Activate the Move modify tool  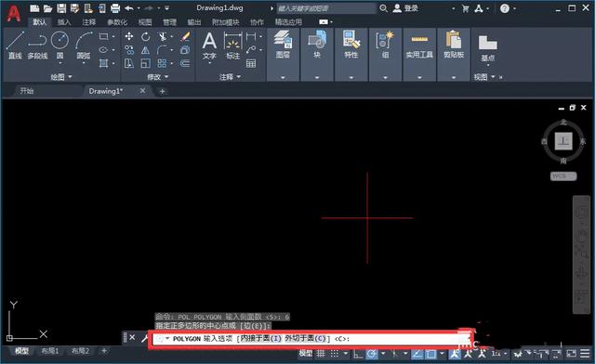click(129, 36)
